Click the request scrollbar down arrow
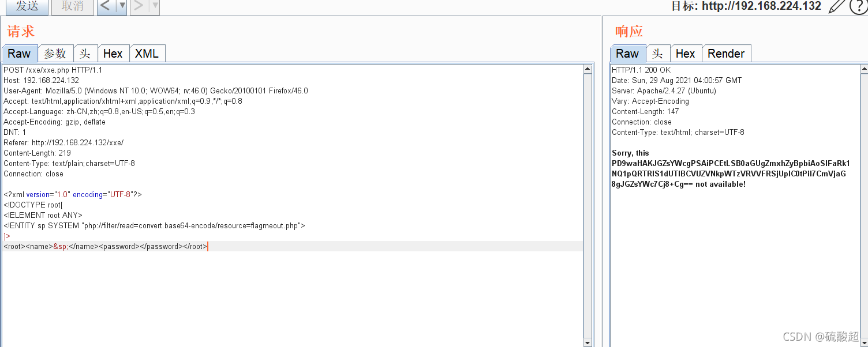Image resolution: width=868 pixels, height=347 pixels. pos(588,342)
